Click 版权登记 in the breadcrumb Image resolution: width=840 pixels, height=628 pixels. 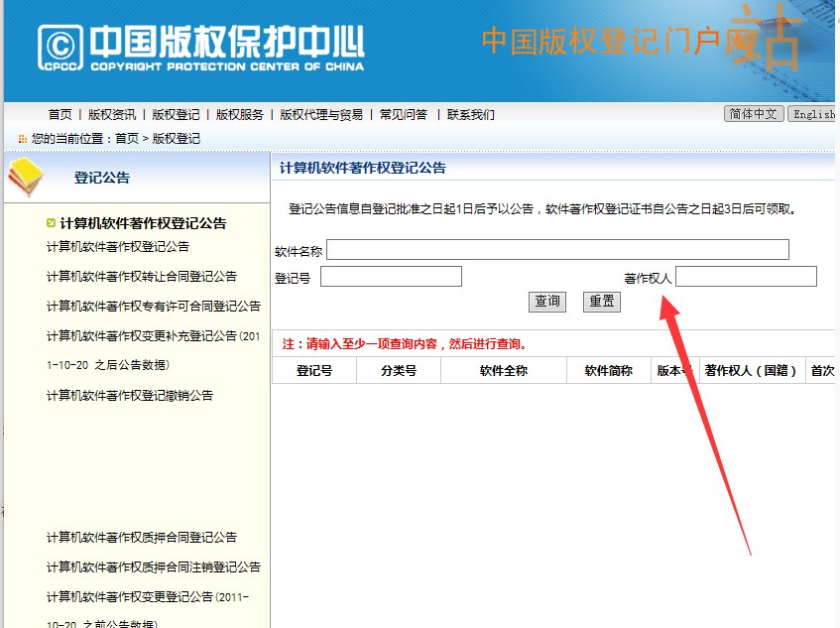tap(177, 139)
